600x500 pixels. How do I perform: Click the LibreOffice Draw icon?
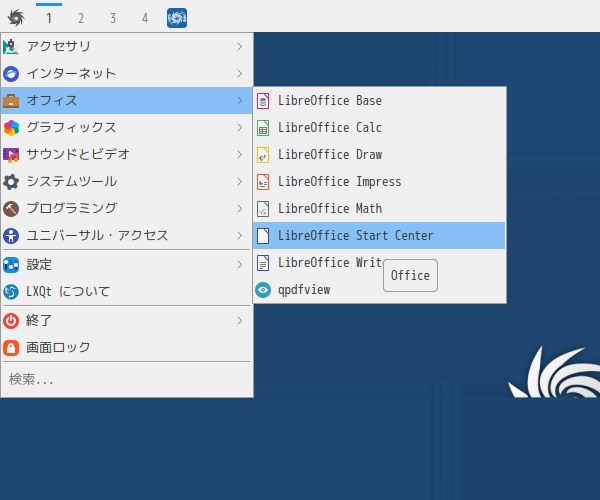coord(263,155)
